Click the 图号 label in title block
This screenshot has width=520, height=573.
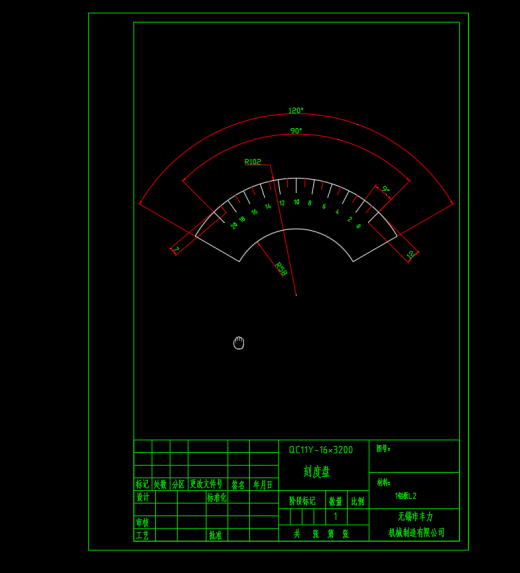pos(383,448)
